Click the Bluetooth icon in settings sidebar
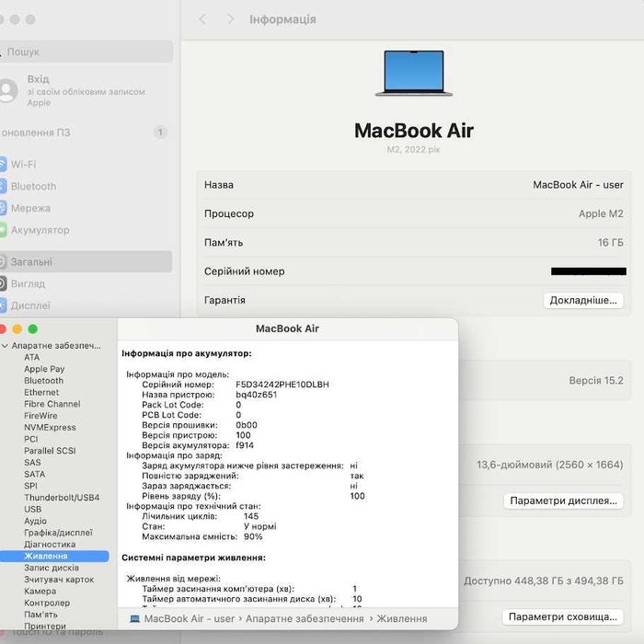The image size is (644, 644). 3,186
